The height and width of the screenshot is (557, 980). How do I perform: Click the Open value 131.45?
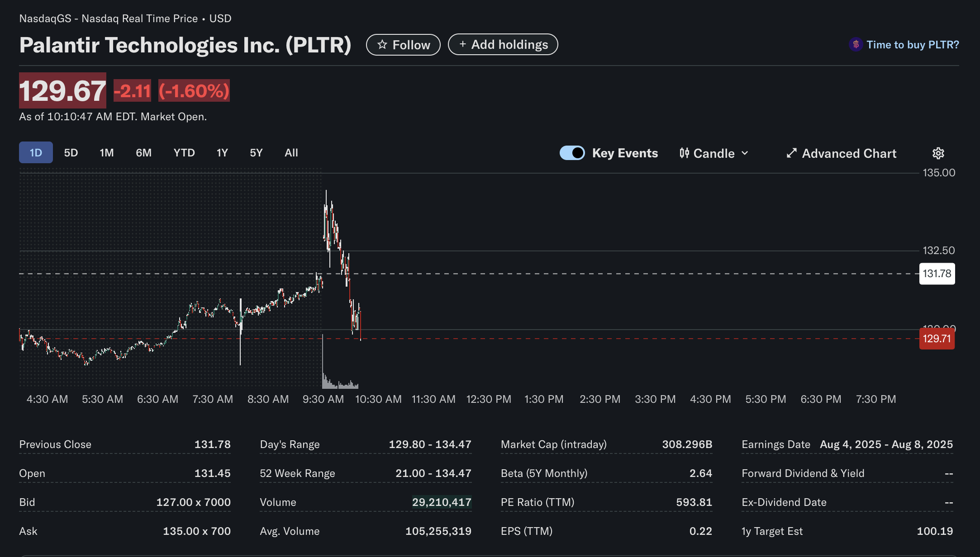pyautogui.click(x=212, y=473)
